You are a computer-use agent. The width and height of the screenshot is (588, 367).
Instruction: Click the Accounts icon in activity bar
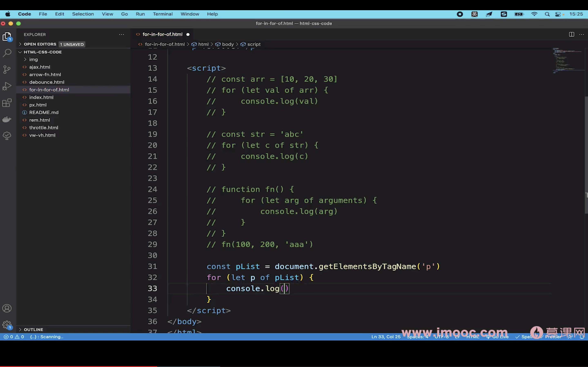[x=7, y=308]
